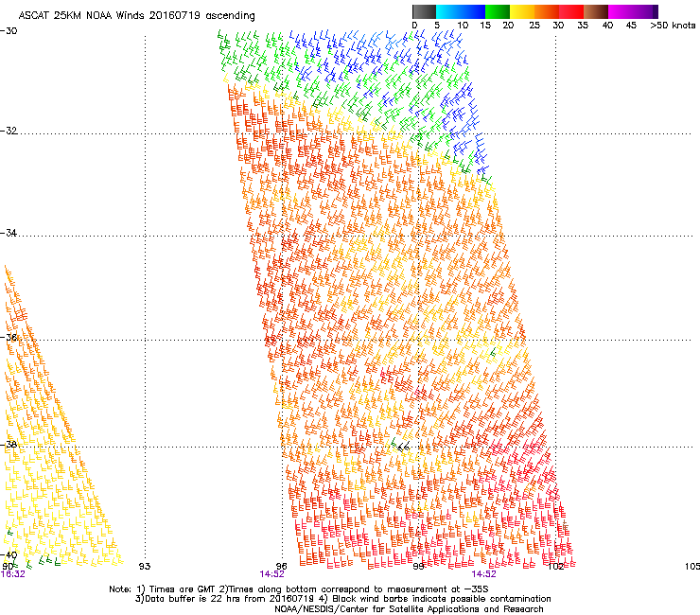Click the 'Times are GMT' note line

tap(299, 589)
